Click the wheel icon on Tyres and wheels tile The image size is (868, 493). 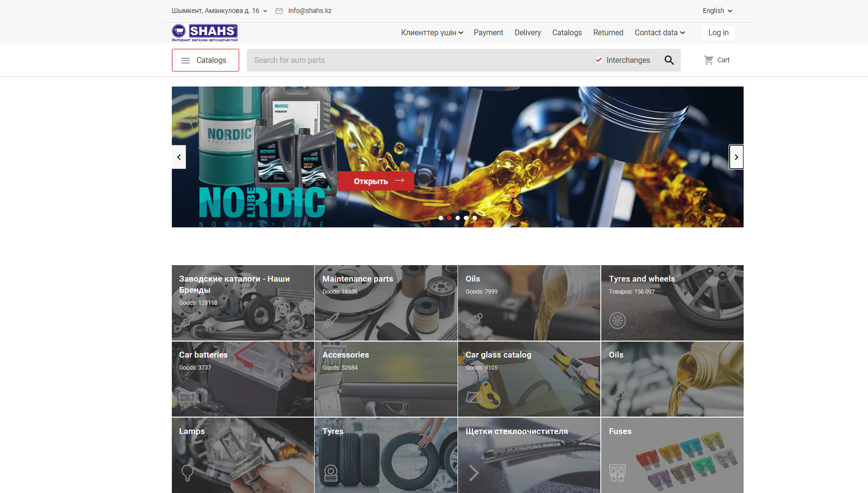click(618, 321)
